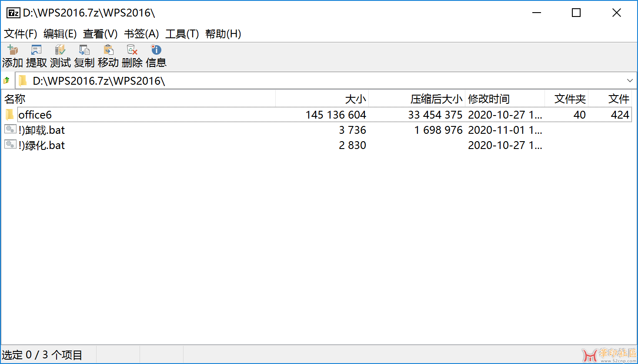Image resolution: width=638 pixels, height=364 pixels.
Task: Go up one folder with green arrow icon
Action: [x=7, y=80]
